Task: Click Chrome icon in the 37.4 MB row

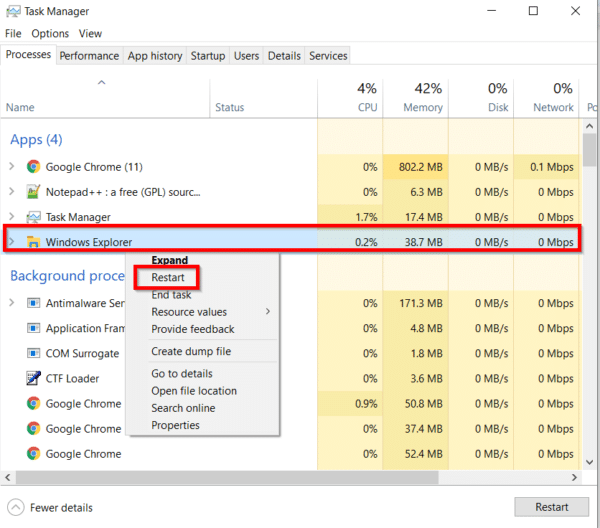Action: click(x=33, y=429)
